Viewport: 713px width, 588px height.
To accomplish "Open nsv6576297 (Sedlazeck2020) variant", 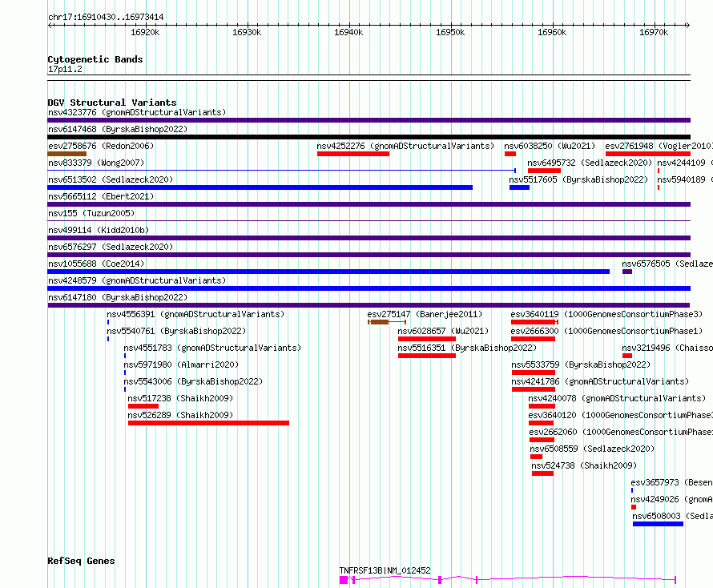I will tap(111, 247).
